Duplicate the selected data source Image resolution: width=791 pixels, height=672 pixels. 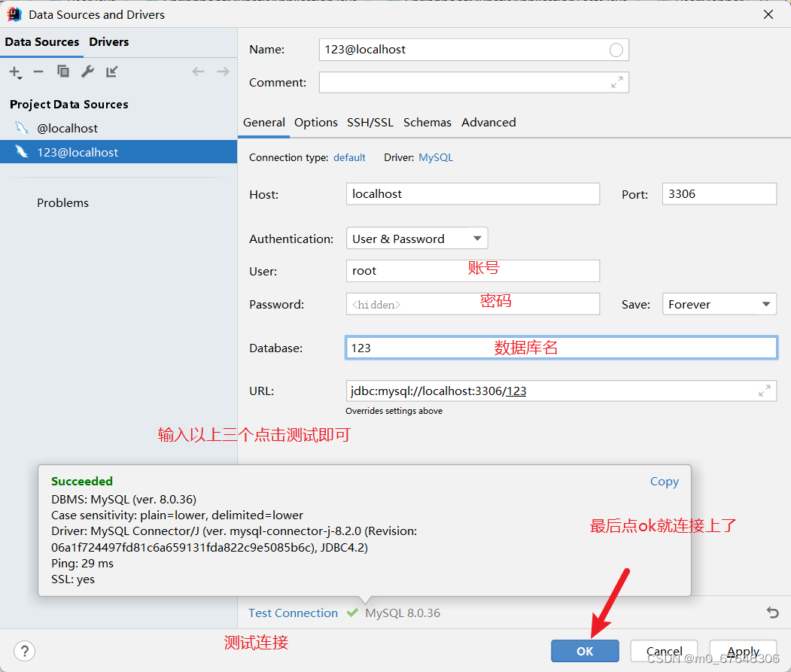tap(63, 71)
